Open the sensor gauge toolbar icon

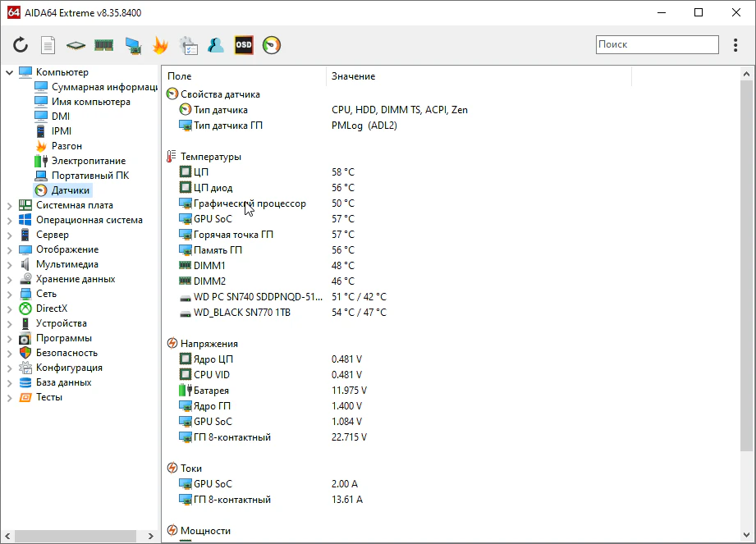272,45
